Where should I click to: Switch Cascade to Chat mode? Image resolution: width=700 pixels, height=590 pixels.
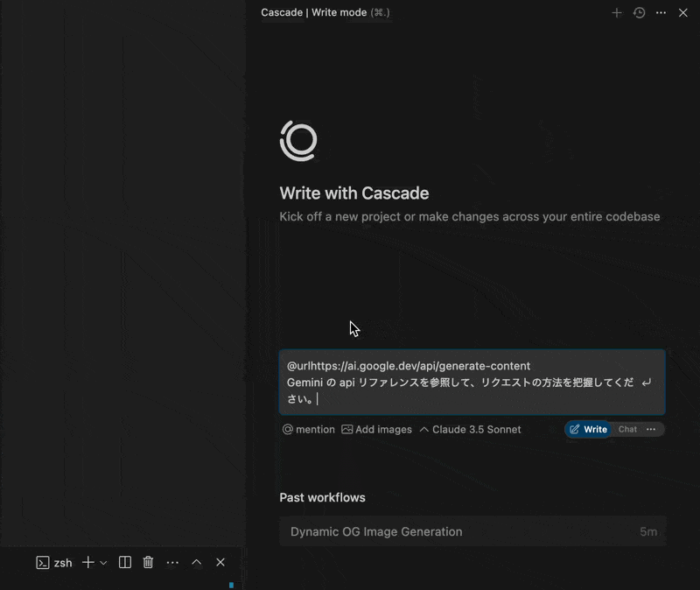point(627,430)
